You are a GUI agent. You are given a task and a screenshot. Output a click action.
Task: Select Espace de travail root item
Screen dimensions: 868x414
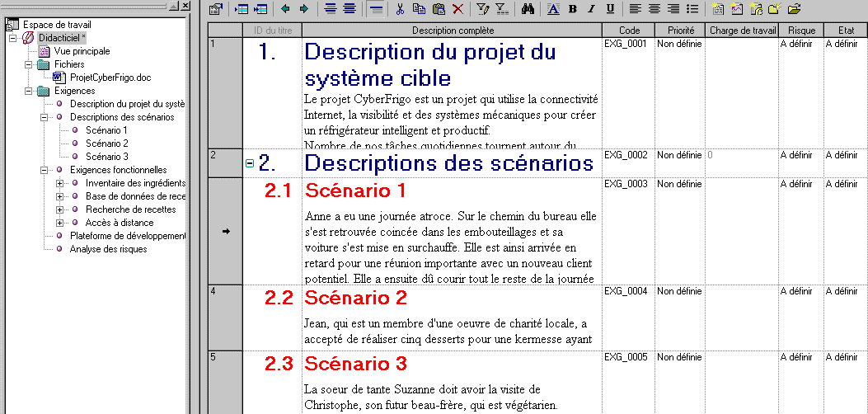coord(57,25)
